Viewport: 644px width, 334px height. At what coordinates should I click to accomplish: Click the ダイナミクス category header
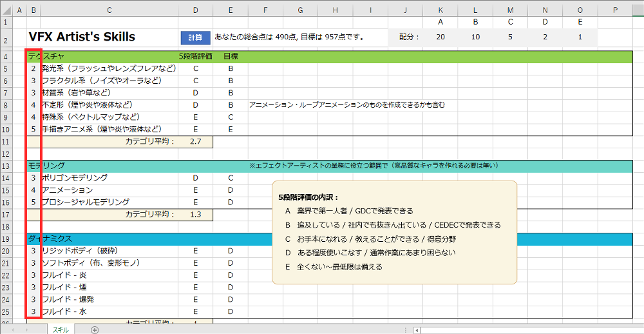coord(50,239)
